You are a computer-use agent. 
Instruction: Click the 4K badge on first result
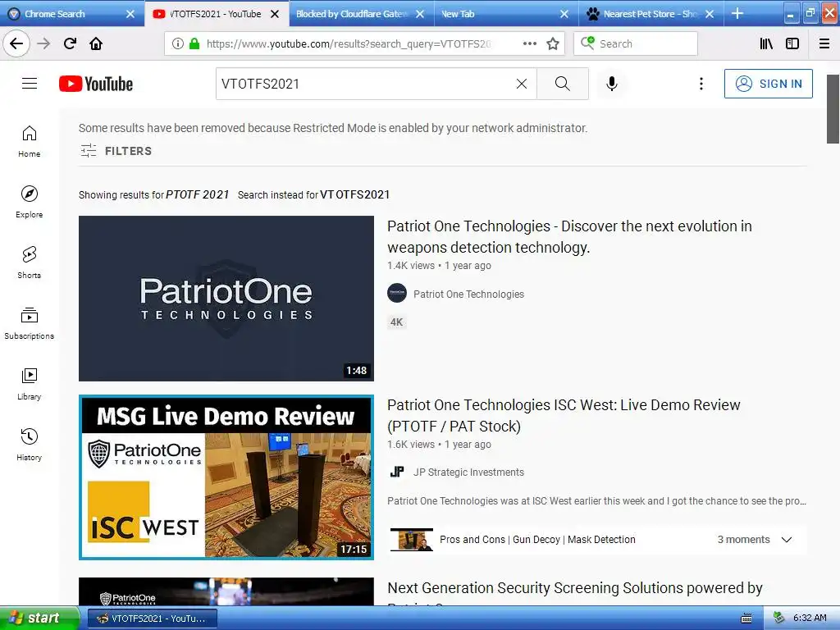click(x=396, y=322)
